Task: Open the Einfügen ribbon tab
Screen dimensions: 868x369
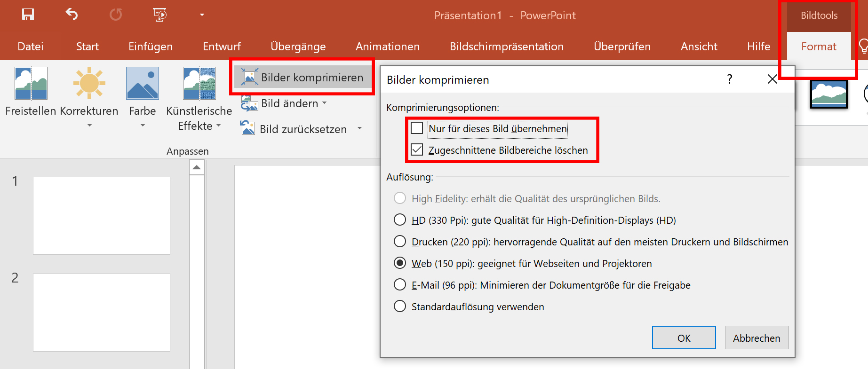Action: pos(151,47)
